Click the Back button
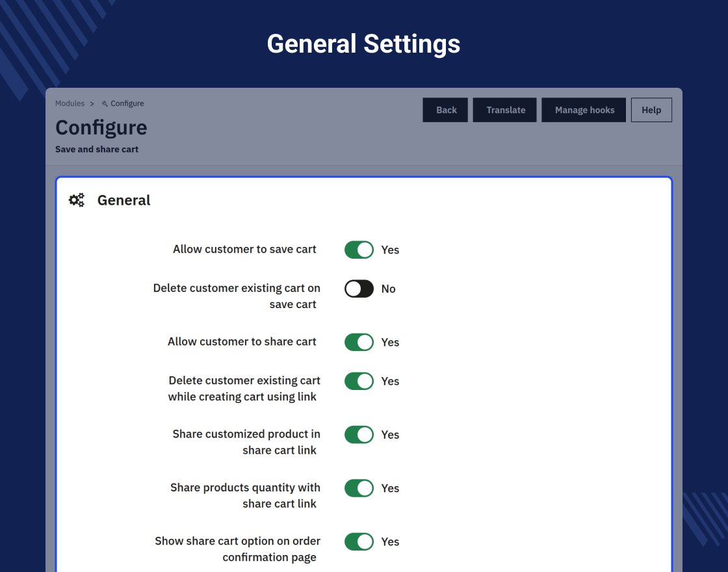Viewport: 728px width, 572px height. click(x=445, y=110)
